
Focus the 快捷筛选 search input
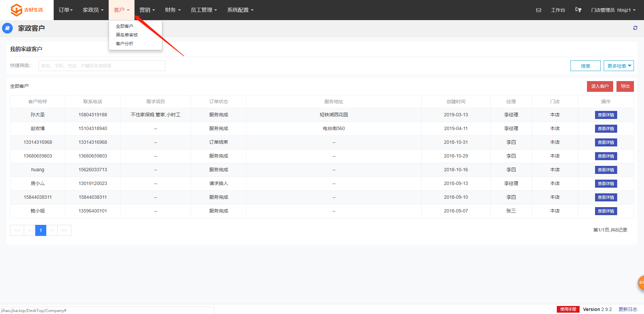(102, 66)
